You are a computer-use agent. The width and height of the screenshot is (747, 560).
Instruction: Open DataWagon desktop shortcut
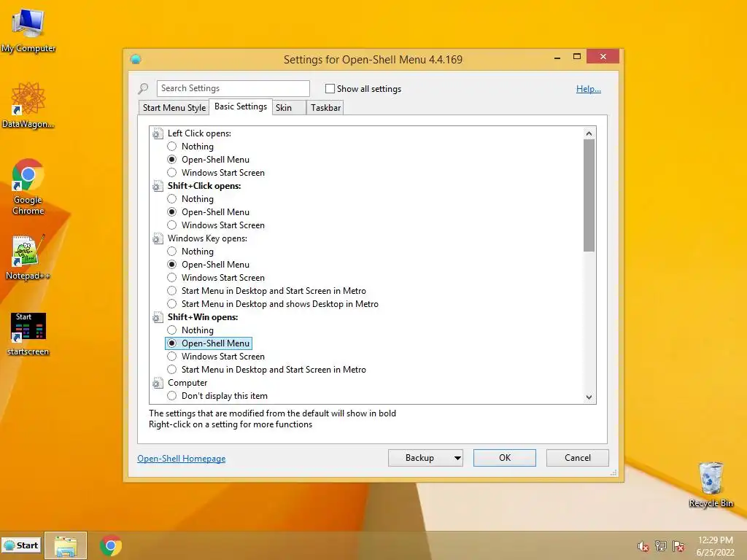(x=28, y=106)
